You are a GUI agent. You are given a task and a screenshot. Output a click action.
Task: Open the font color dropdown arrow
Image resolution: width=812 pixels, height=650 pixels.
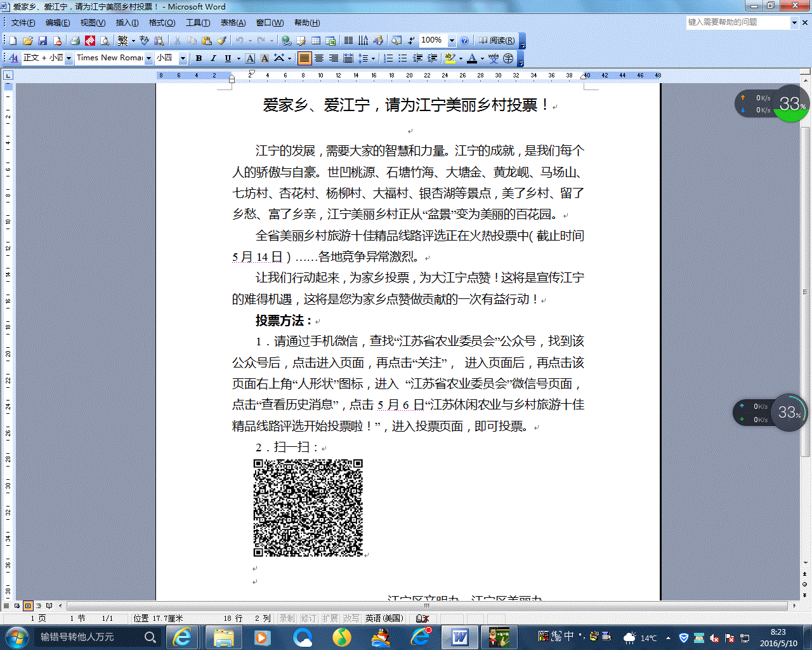point(482,58)
